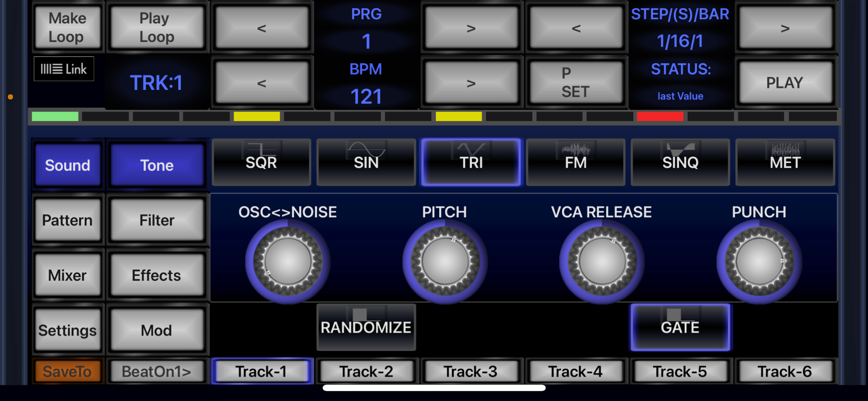
Task: Decrease BPM with the left arrow
Action: [x=262, y=82]
